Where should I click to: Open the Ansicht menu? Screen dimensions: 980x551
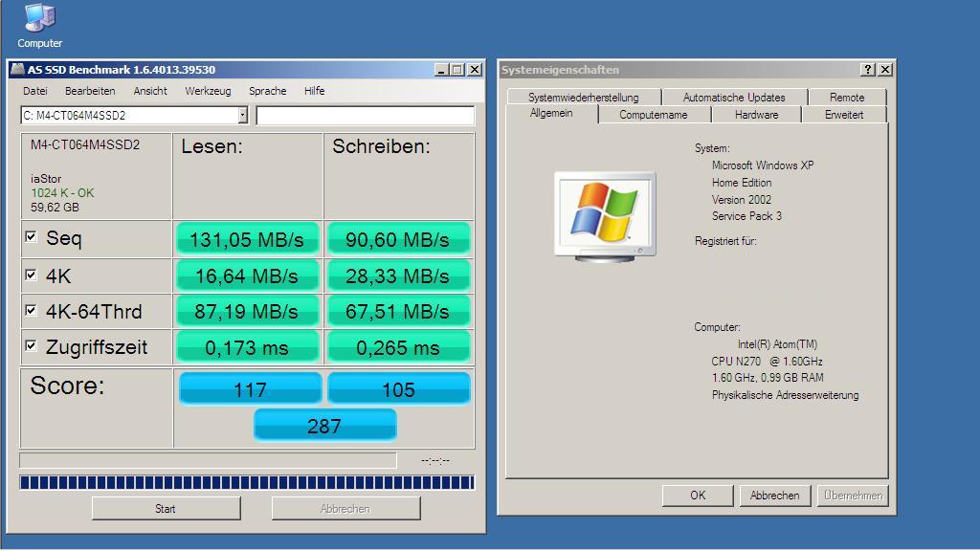150,91
